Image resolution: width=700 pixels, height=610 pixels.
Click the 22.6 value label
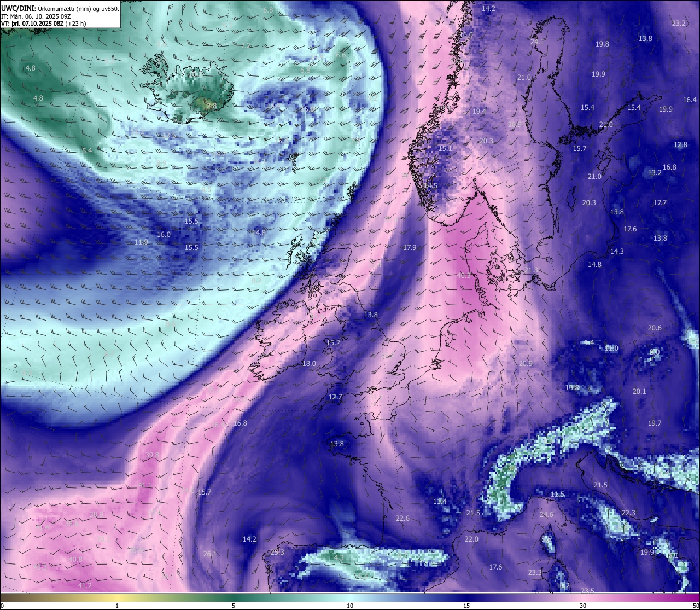[x=402, y=518]
